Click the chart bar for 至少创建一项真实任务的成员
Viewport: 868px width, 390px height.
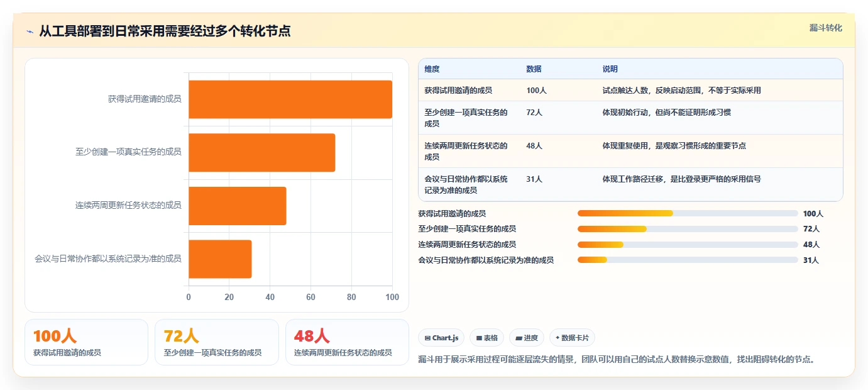pyautogui.click(x=261, y=152)
